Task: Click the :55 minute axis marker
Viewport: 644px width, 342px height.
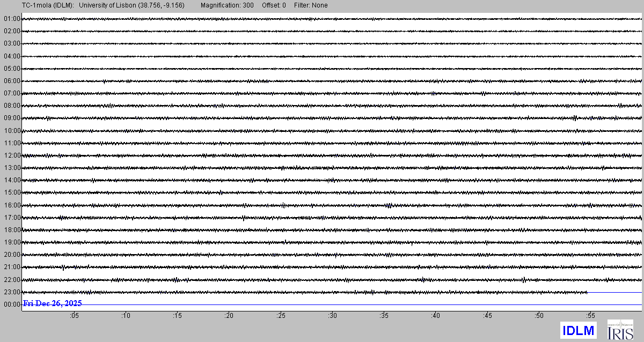Action: point(590,316)
